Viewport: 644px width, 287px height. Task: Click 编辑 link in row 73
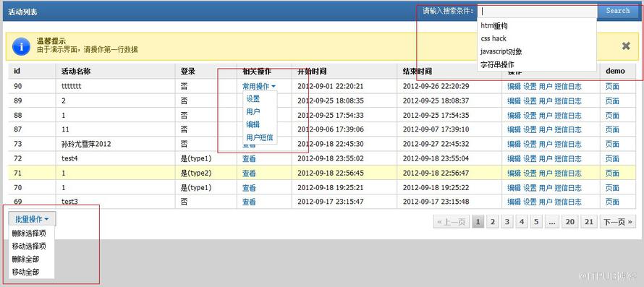pos(514,144)
